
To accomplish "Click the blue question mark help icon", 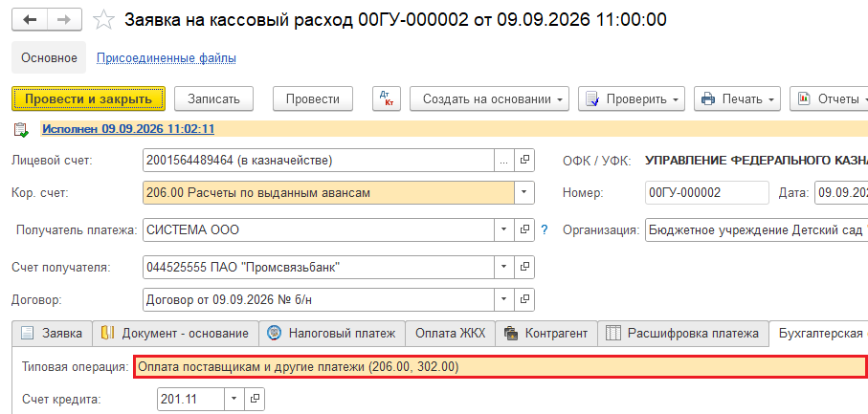I will point(545,229).
